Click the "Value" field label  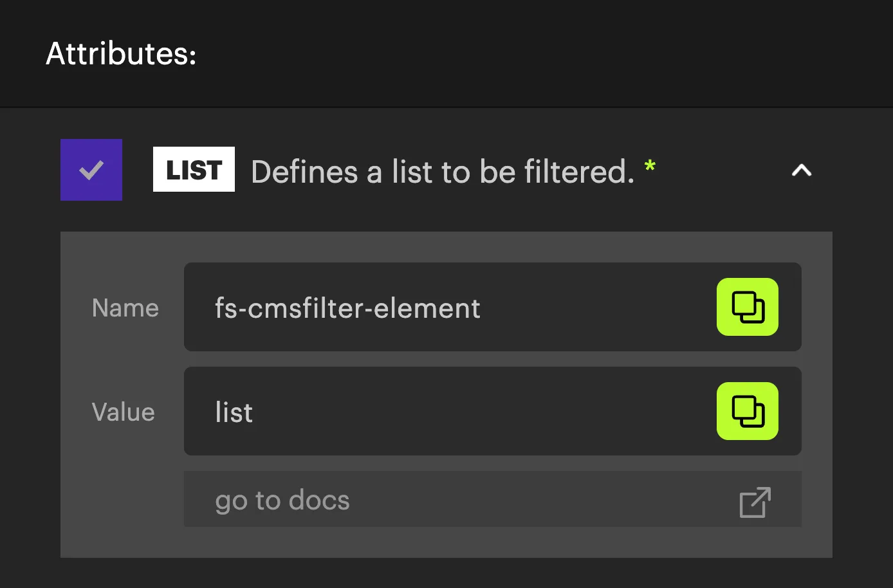click(124, 412)
